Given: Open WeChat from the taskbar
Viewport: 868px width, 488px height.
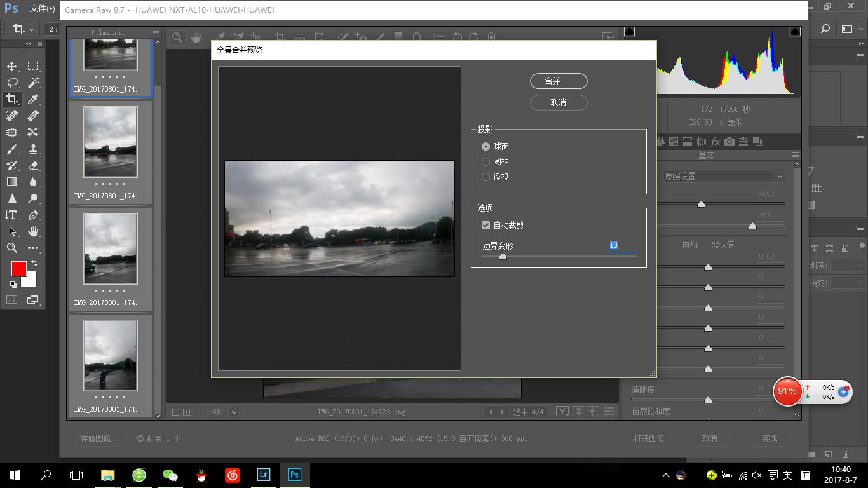Looking at the screenshot, I should [170, 475].
